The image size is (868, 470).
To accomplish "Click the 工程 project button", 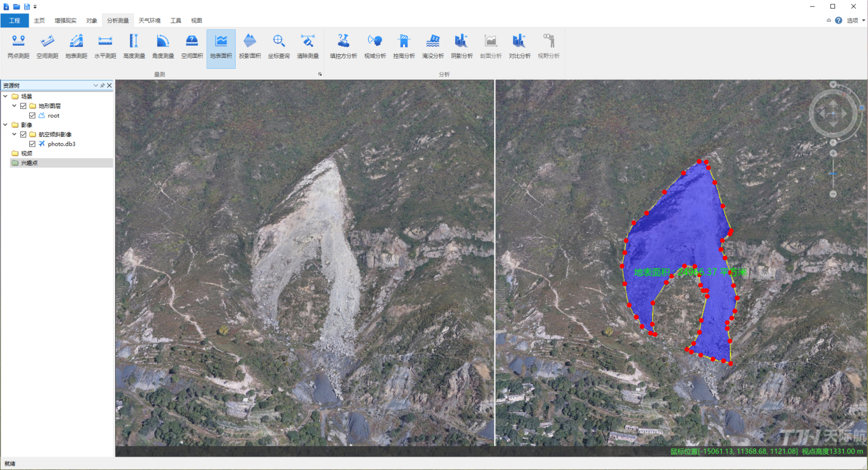I will 15,21.
